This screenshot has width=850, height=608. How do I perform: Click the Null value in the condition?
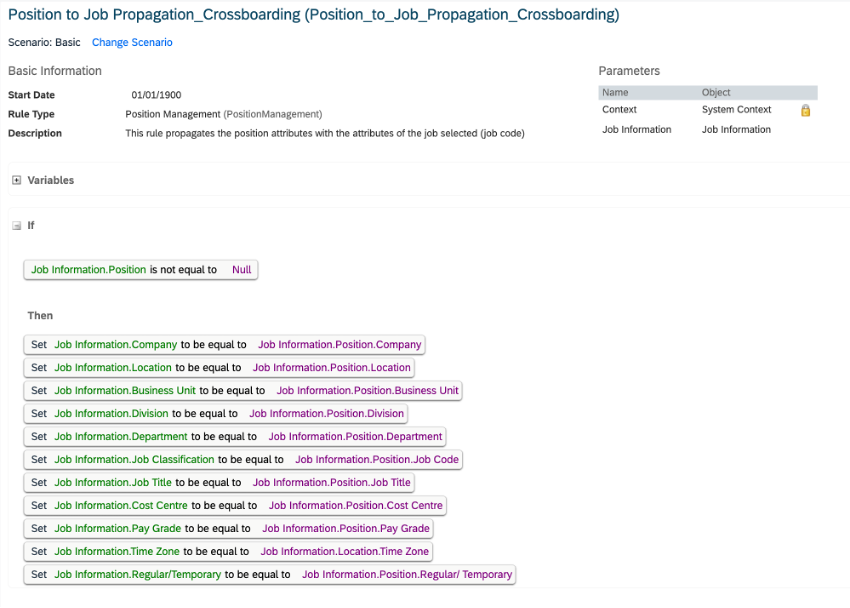(242, 270)
